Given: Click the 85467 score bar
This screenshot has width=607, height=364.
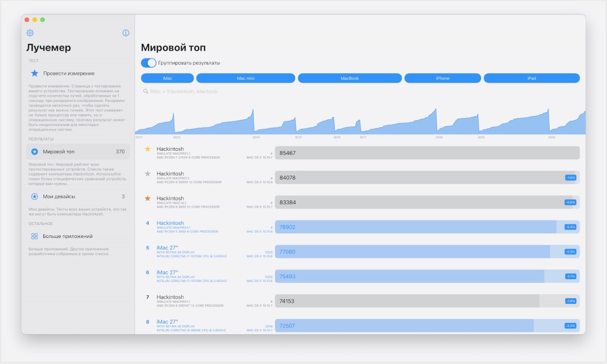Looking at the screenshot, I should coord(427,153).
